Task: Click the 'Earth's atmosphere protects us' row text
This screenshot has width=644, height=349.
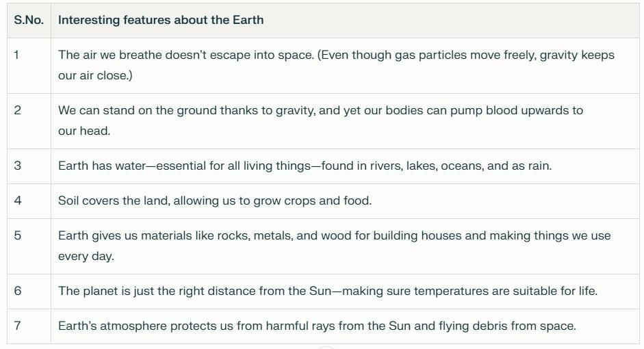Action: tap(317, 326)
